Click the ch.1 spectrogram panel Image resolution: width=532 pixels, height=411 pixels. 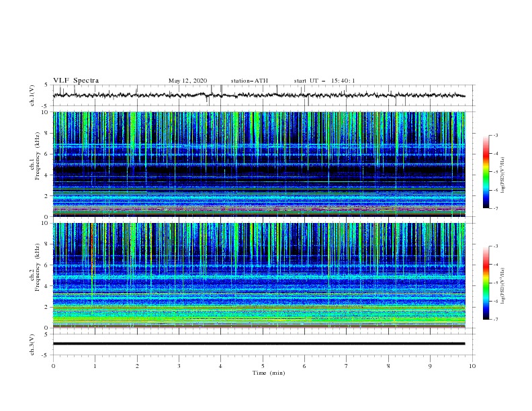coord(259,164)
